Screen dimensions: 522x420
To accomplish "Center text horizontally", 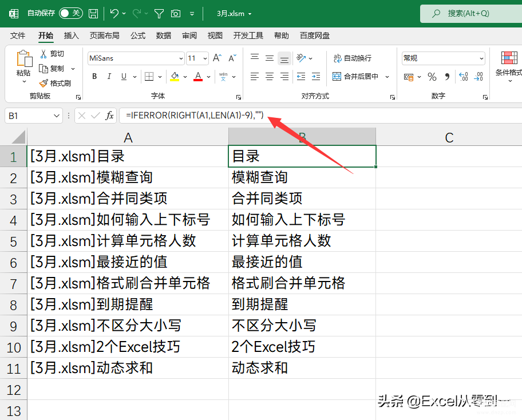I will [270, 77].
